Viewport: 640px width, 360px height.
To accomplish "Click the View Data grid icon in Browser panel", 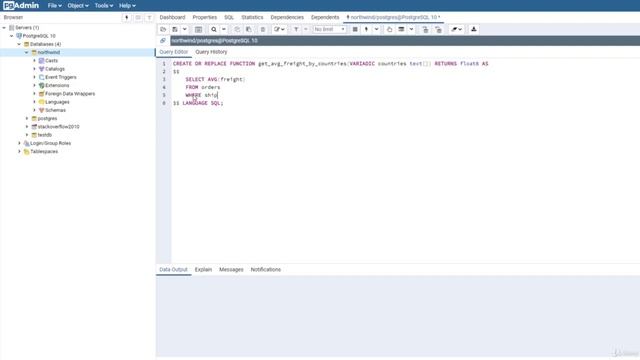I will [138, 18].
